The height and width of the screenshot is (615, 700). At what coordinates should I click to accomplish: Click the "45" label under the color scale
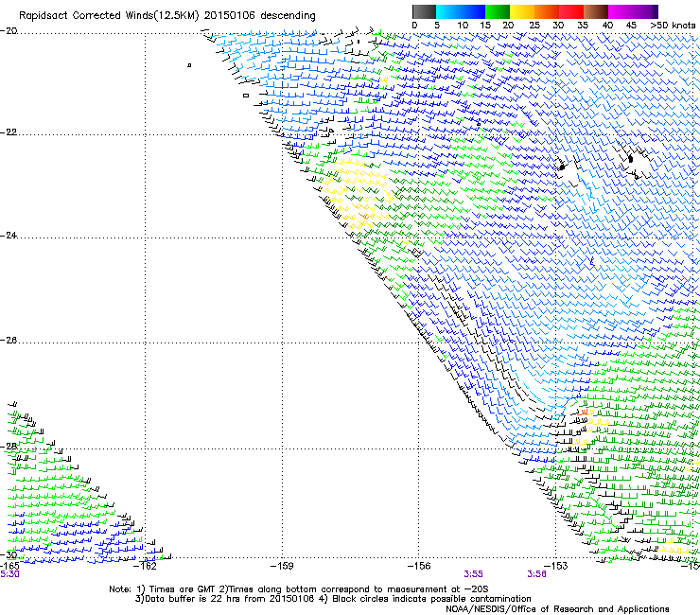coord(631,26)
